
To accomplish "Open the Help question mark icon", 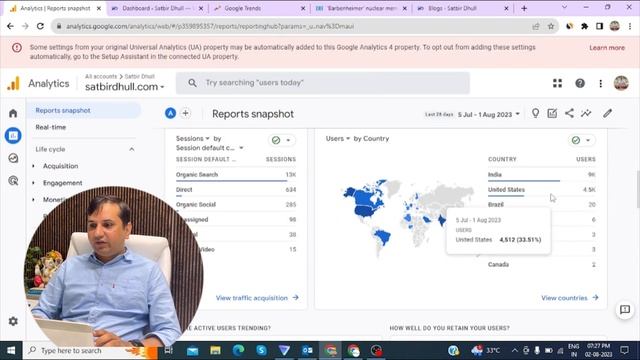I will [580, 83].
